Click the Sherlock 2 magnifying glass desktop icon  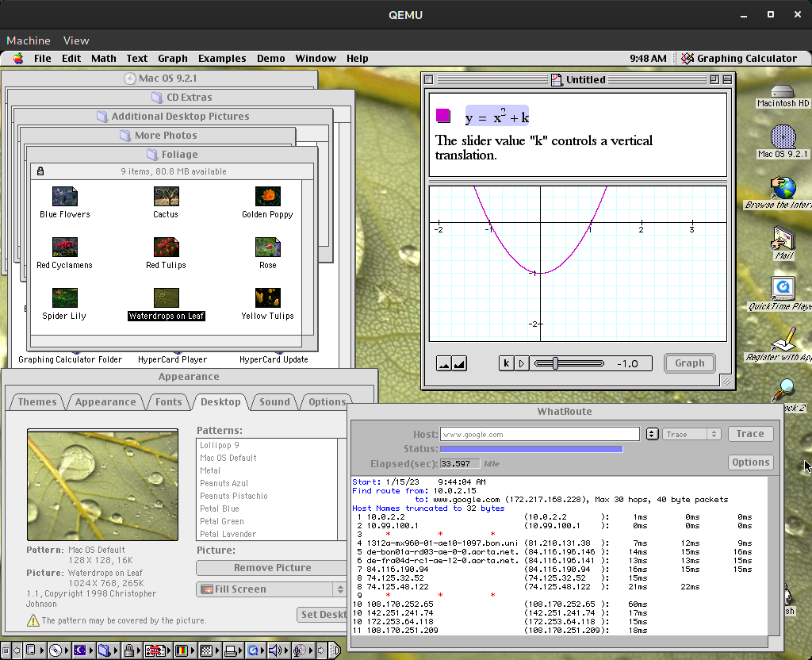[x=783, y=389]
